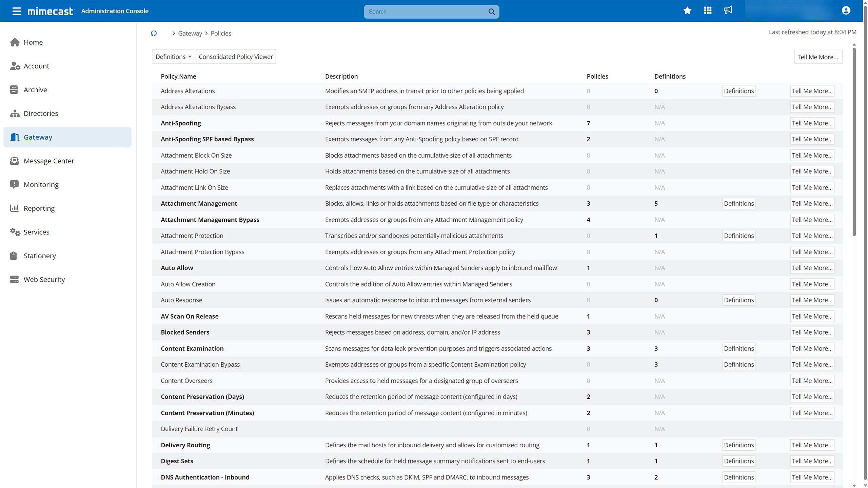The height and width of the screenshot is (488, 868).
Task: Tell Me More for Auto Allow
Action: coord(812,268)
